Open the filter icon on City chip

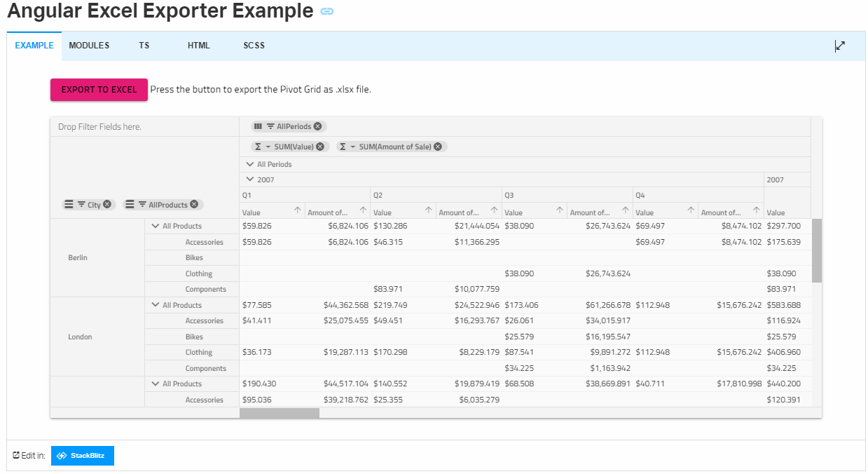[81, 205]
